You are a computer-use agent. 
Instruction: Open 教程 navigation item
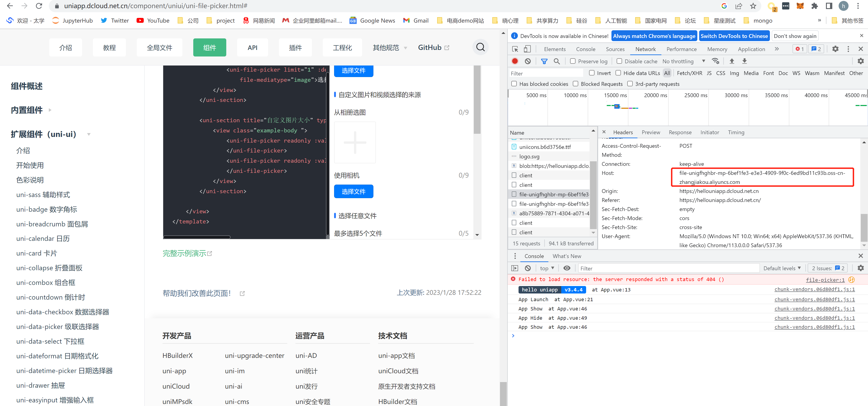(109, 47)
